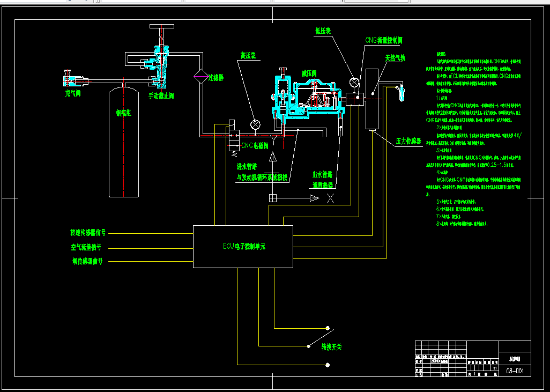Select the 充气阀 label under the charging valve
This screenshot has width=550, height=392.
coord(73,94)
